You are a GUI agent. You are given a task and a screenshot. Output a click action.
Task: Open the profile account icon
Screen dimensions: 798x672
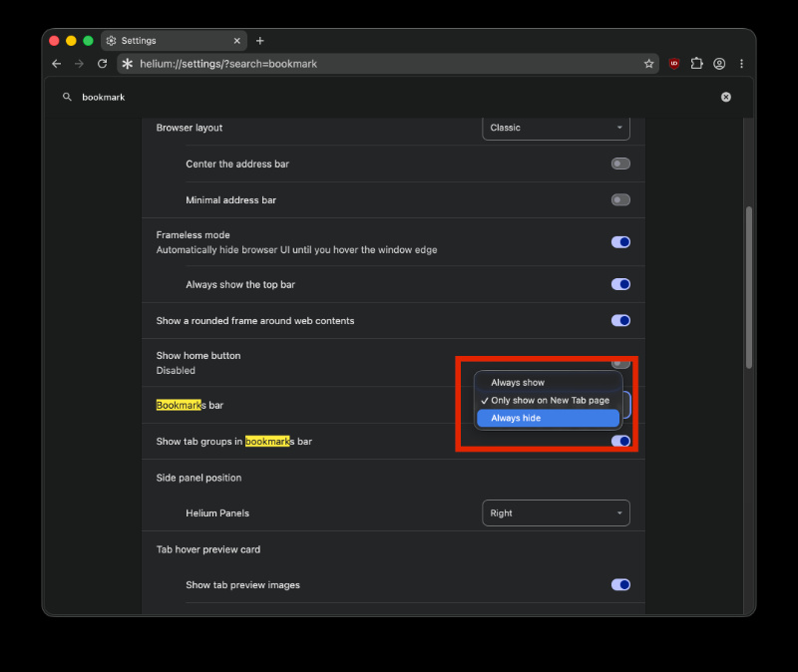coord(719,64)
